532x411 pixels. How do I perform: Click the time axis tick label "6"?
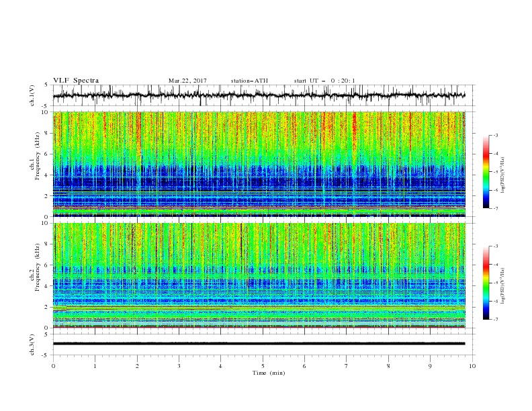click(x=304, y=366)
